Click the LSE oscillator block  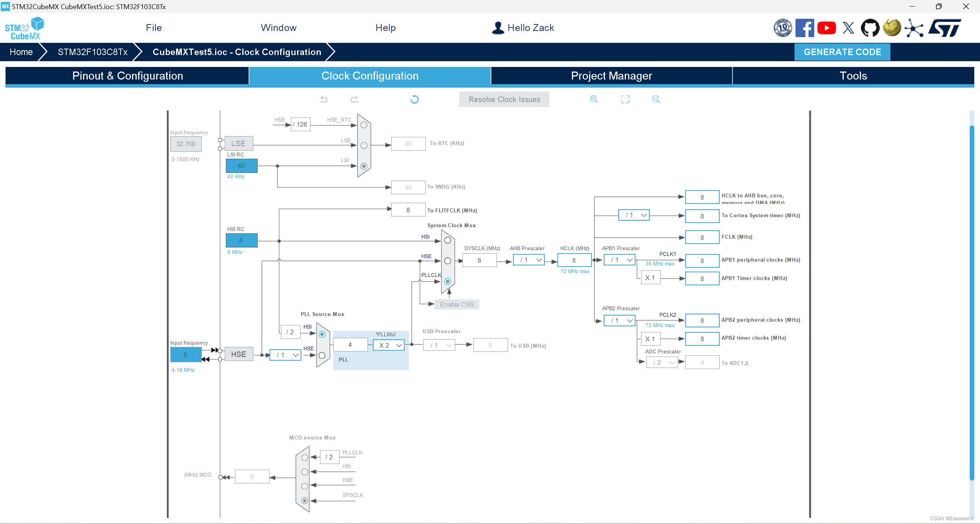(238, 143)
